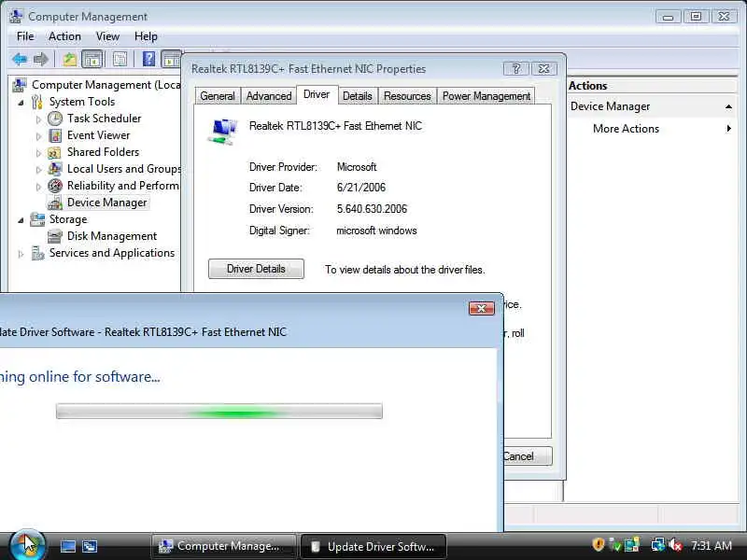Screen dimensions: 747x560
Task: Click Switch Between Windows quick launch icon
Action: 90,546
